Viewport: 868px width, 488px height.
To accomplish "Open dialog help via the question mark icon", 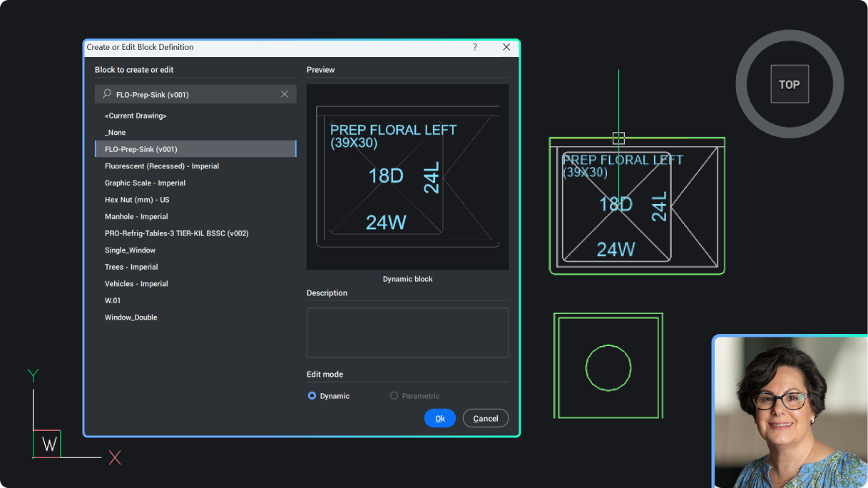I will point(474,47).
